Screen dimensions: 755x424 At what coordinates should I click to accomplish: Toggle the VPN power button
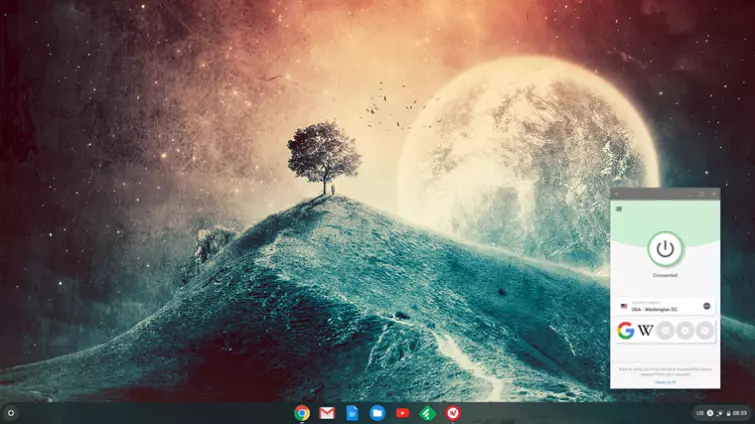[665, 249]
